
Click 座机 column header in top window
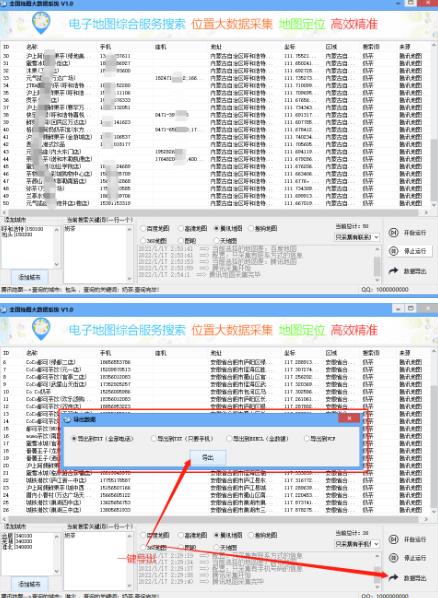tap(161, 47)
